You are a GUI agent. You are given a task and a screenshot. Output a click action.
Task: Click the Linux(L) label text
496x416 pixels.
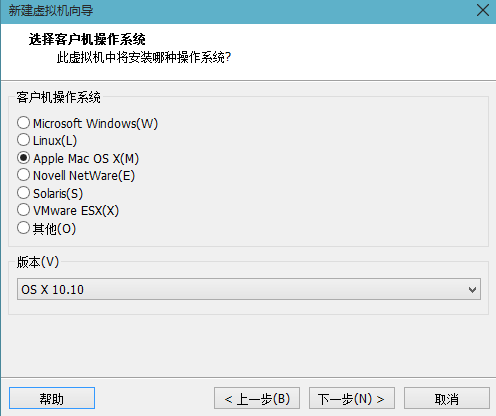(x=55, y=141)
